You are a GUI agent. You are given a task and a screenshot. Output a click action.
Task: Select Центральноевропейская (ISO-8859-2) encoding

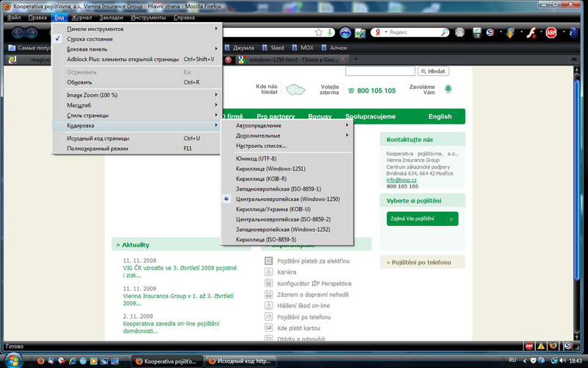tap(287, 219)
